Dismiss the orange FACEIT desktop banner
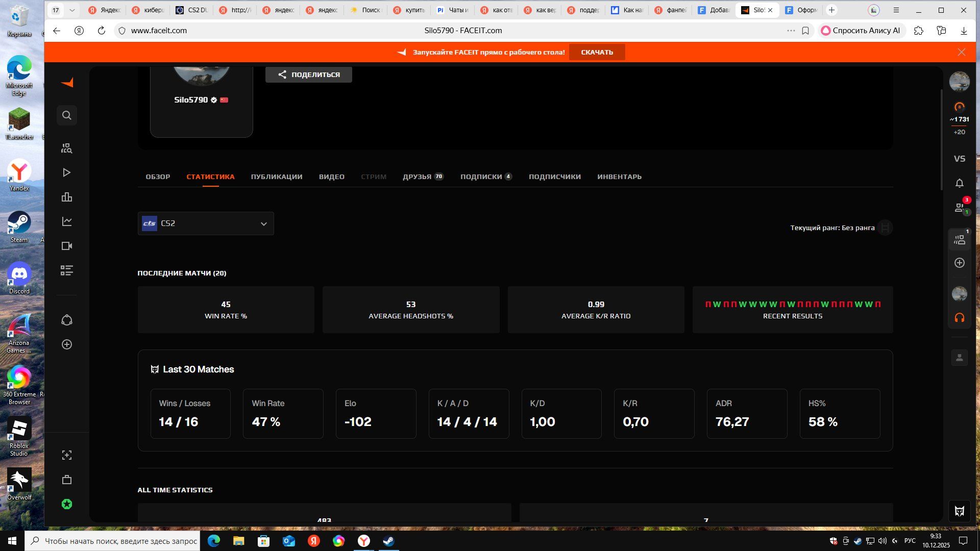 961,52
